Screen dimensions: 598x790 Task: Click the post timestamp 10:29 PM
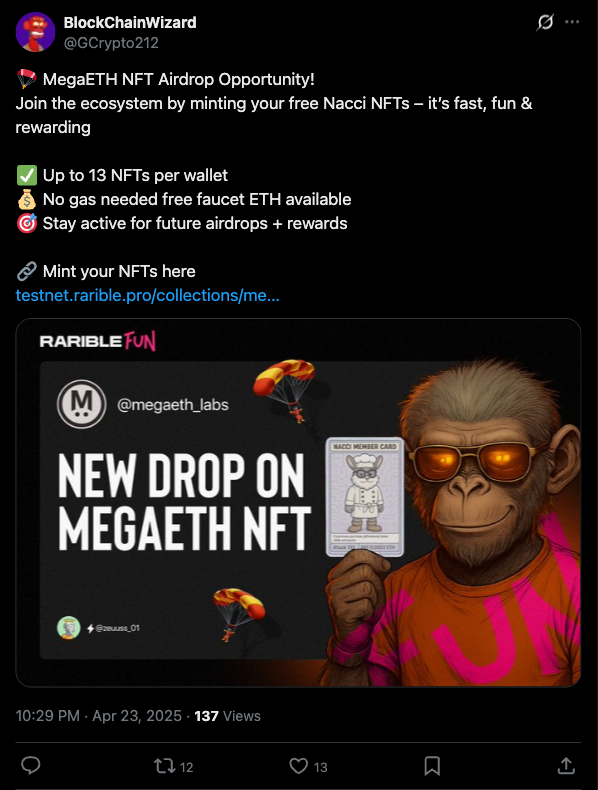pyautogui.click(x=47, y=716)
